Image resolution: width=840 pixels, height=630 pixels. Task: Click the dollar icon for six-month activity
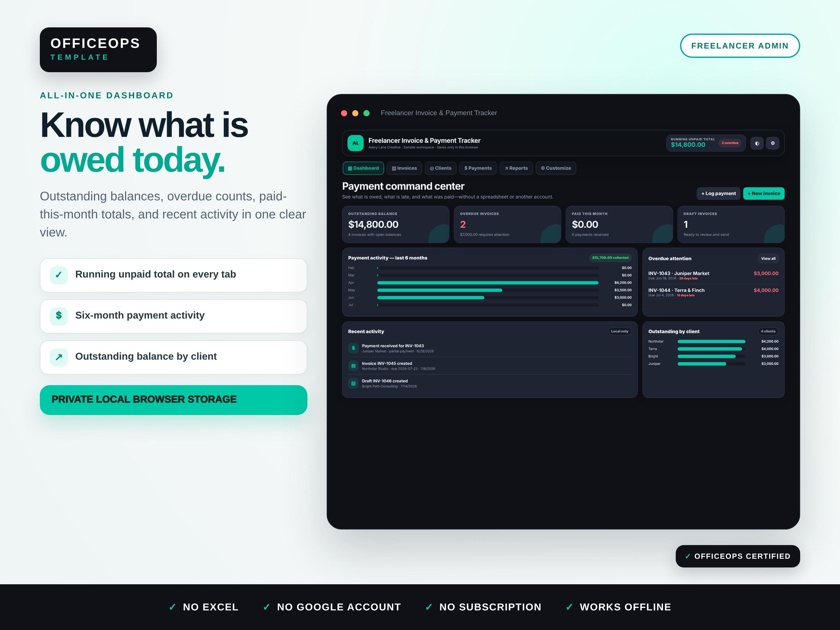[x=59, y=316]
